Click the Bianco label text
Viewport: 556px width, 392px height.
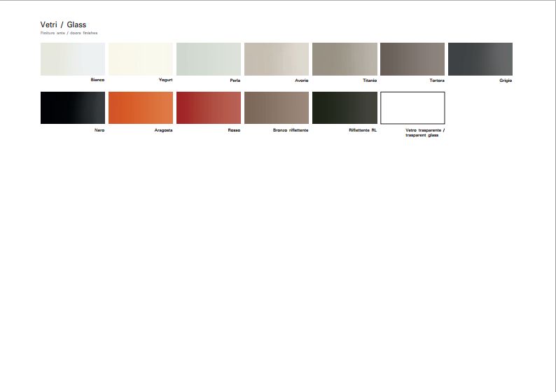tap(97, 80)
